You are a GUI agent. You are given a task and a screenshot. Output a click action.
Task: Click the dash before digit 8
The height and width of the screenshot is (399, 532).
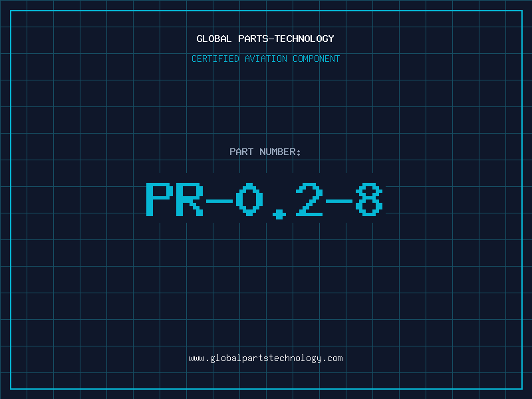[339, 201]
